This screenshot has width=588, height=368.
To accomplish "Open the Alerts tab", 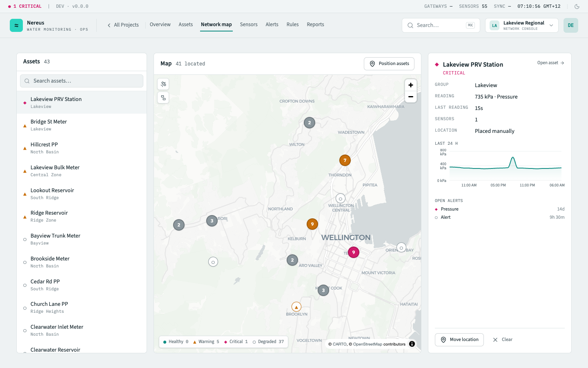I will (x=272, y=25).
